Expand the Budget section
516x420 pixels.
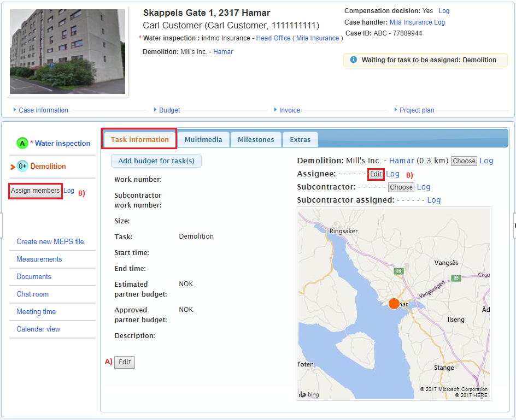point(169,110)
